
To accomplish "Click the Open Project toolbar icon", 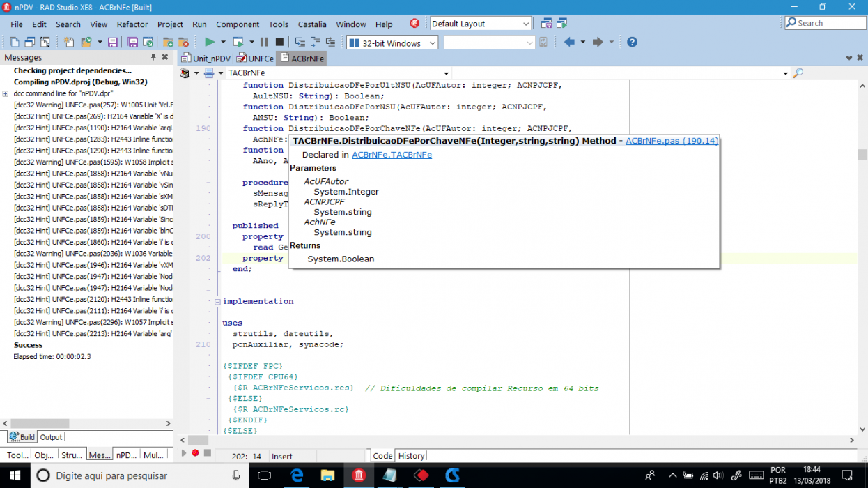I will click(86, 43).
